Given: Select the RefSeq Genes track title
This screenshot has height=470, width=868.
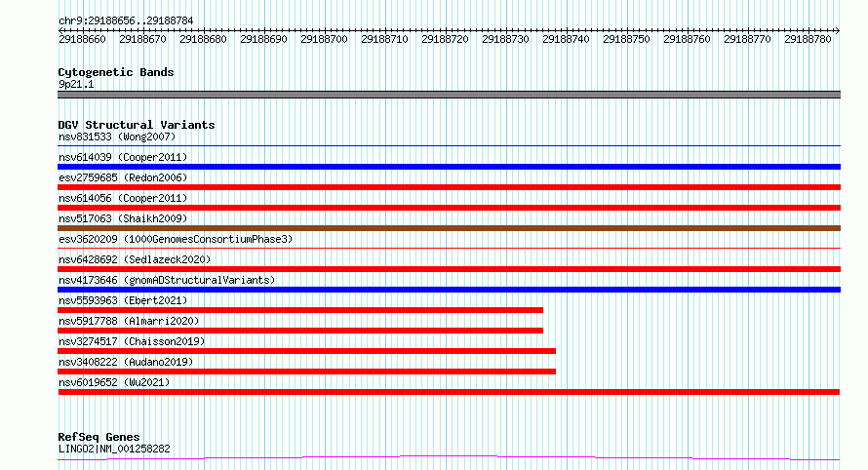Looking at the screenshot, I should [x=99, y=437].
